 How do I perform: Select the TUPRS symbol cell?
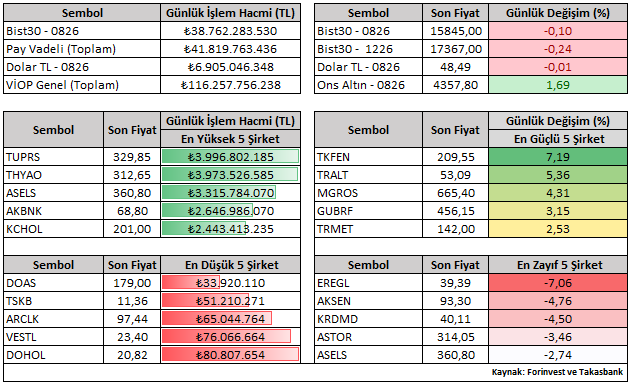tap(54, 157)
